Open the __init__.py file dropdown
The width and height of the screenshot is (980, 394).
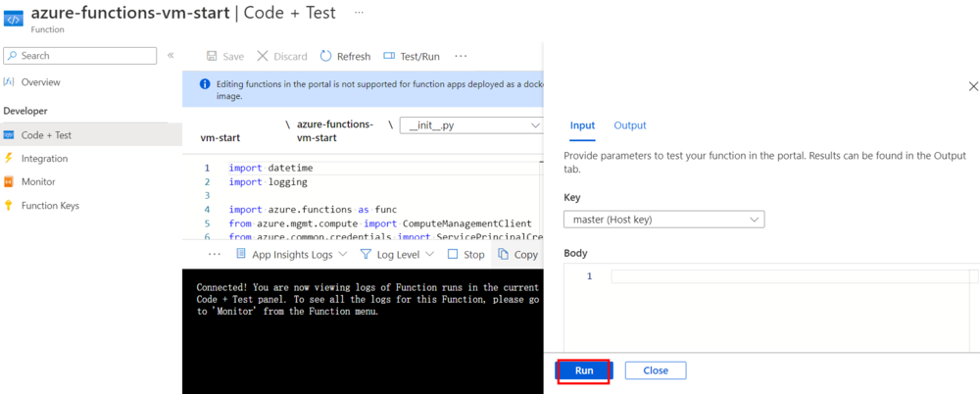pyautogui.click(x=471, y=125)
